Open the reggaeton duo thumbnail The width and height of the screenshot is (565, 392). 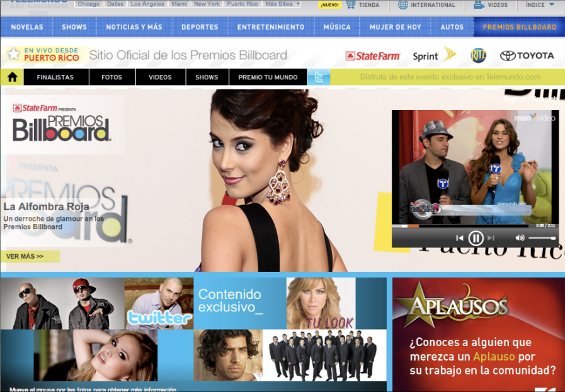[x=62, y=303]
